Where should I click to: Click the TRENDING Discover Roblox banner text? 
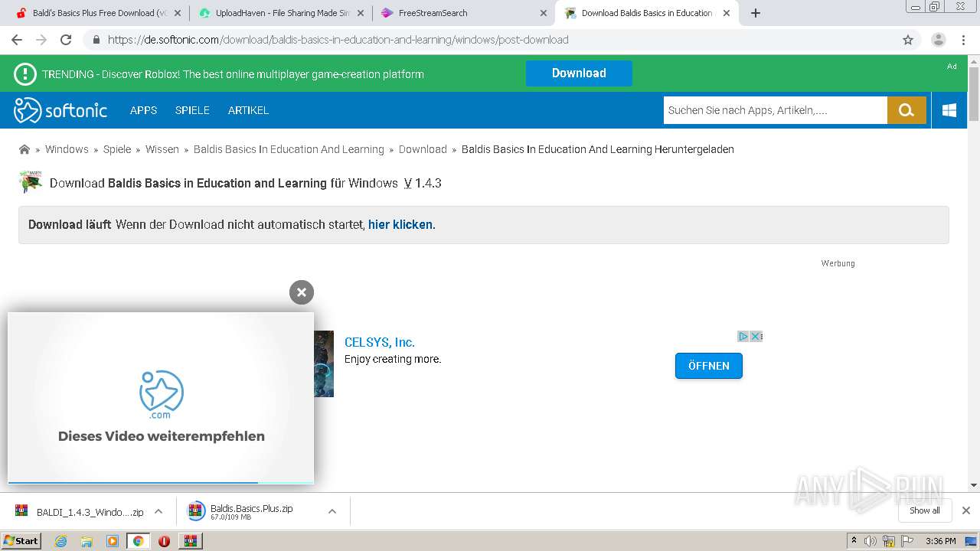(233, 74)
